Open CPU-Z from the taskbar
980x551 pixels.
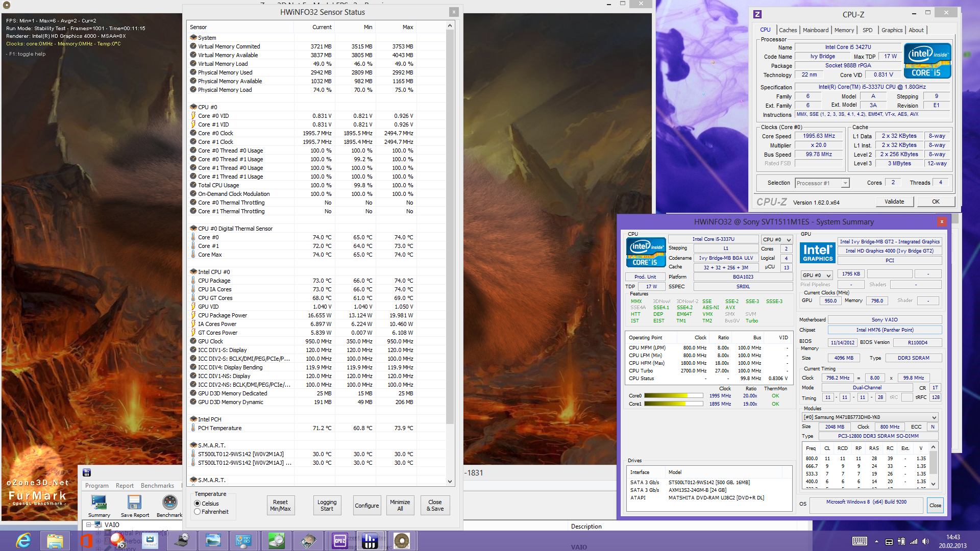(339, 541)
